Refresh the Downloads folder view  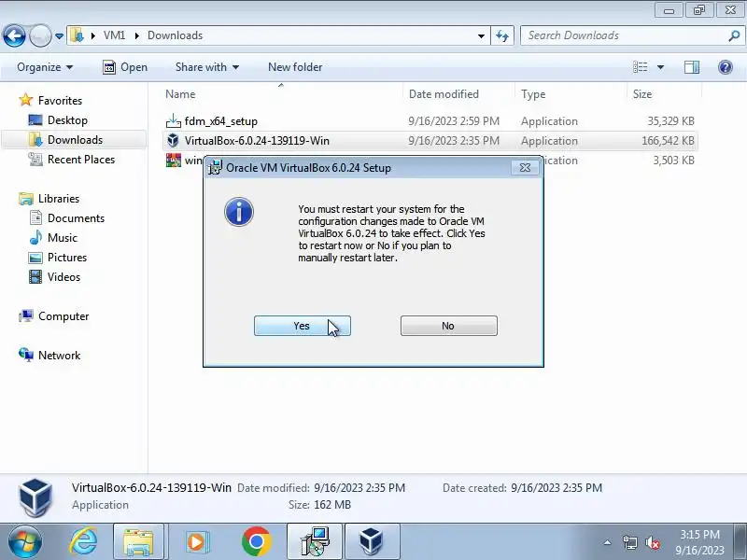[x=502, y=36]
